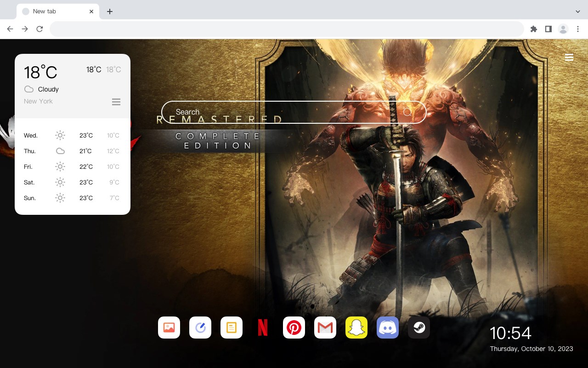Click Saturday's 9°C low temperature
Image resolution: width=588 pixels, height=368 pixels.
click(x=114, y=182)
